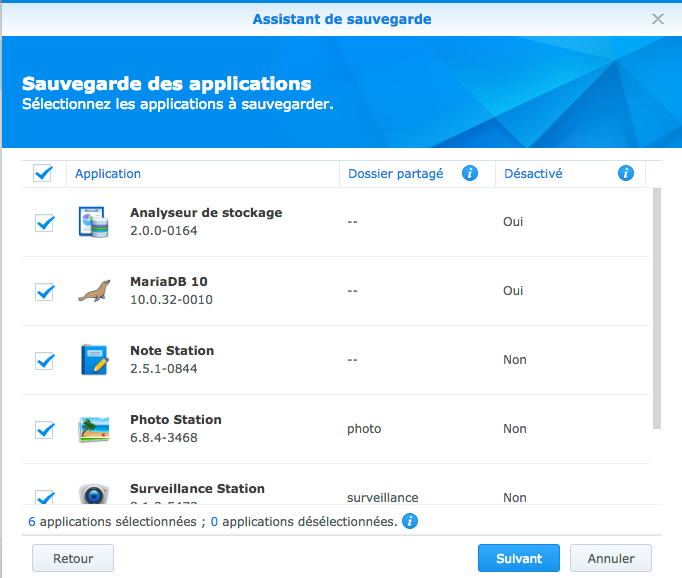Click the Analyseur de stockage app icon
Viewport: 682px width, 578px height.
point(94,222)
